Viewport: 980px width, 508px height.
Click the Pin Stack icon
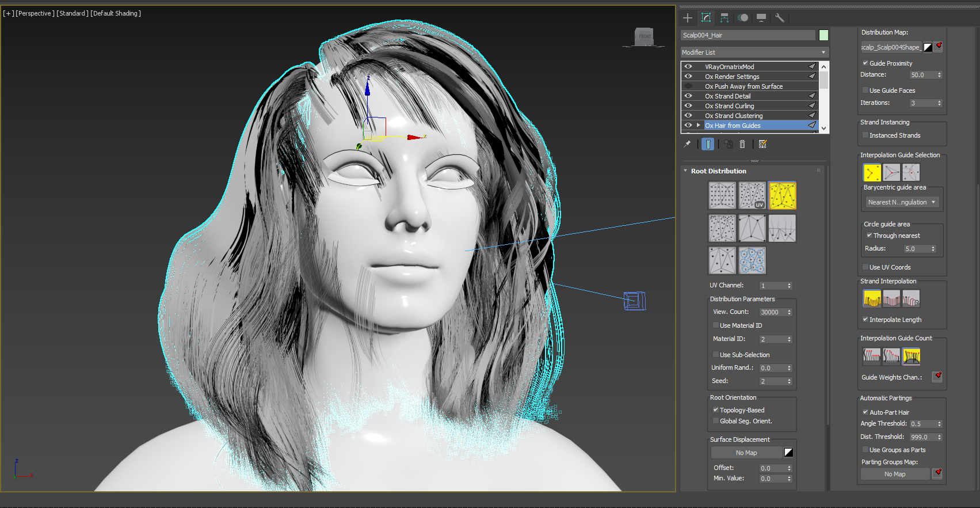click(x=687, y=145)
